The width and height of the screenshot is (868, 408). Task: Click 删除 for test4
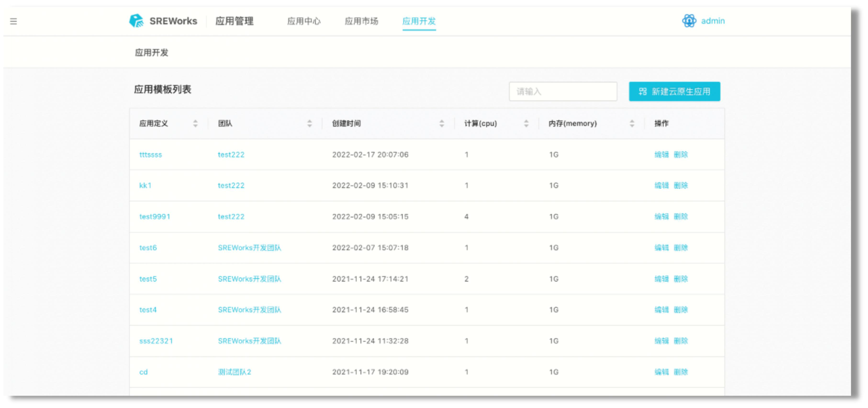[x=681, y=310]
